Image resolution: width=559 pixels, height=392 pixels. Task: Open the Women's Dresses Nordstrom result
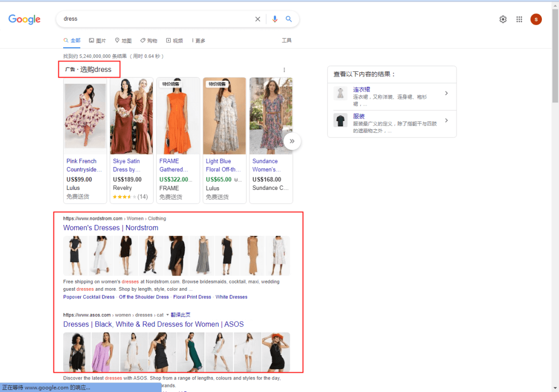coord(110,228)
